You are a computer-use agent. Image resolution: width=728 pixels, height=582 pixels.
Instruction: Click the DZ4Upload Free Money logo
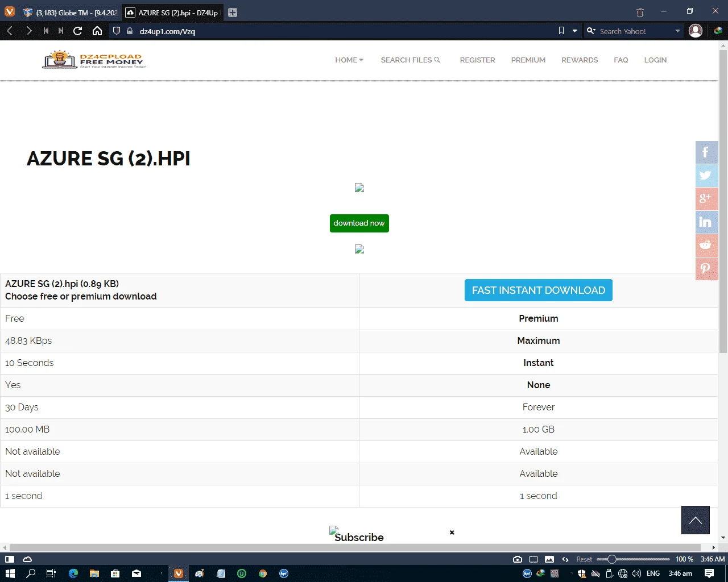94,60
